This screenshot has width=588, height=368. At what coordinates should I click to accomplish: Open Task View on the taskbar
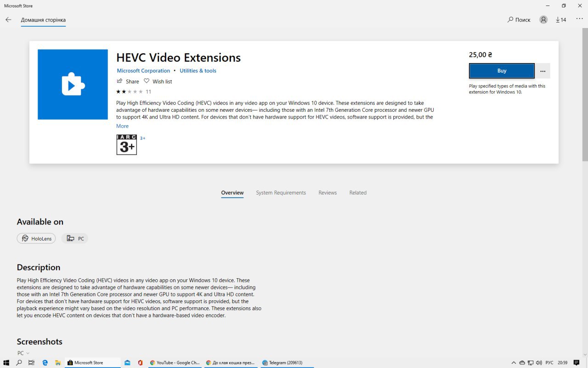(x=31, y=362)
